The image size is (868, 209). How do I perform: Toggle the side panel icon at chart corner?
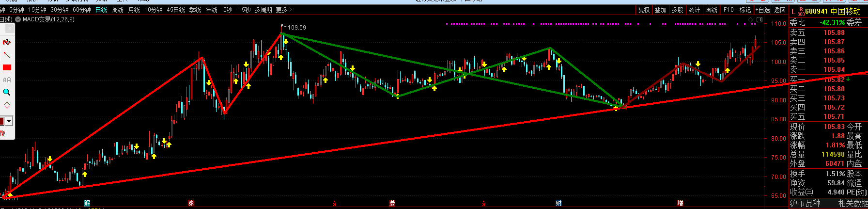pos(759,20)
